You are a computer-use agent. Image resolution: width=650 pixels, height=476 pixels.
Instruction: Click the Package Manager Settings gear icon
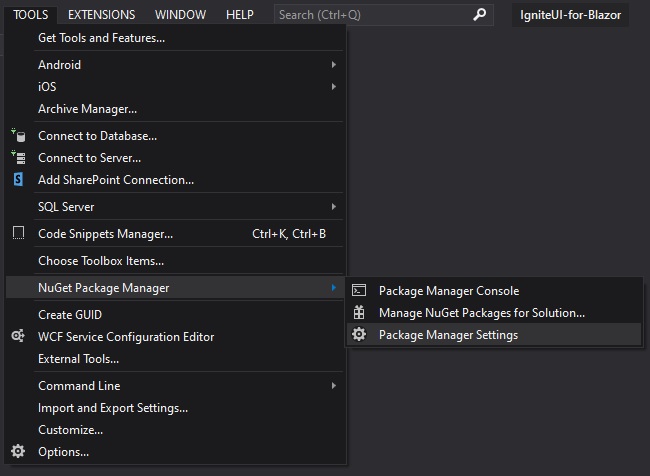359,335
